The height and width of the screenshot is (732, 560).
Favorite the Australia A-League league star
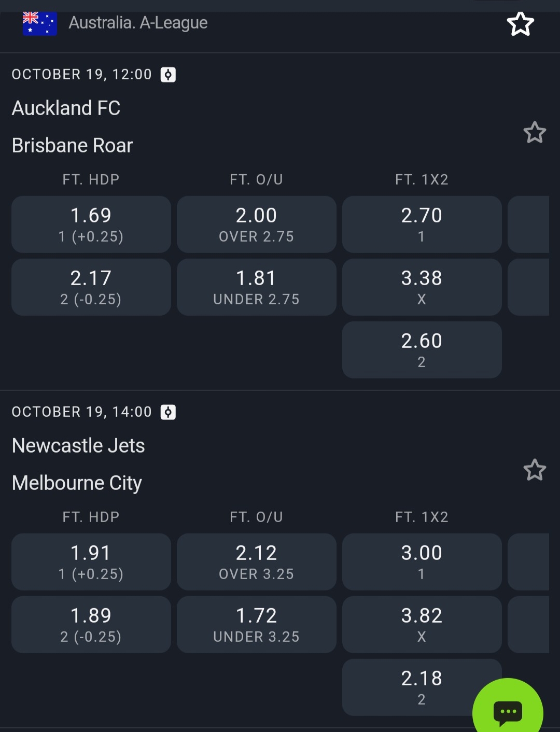(x=520, y=24)
